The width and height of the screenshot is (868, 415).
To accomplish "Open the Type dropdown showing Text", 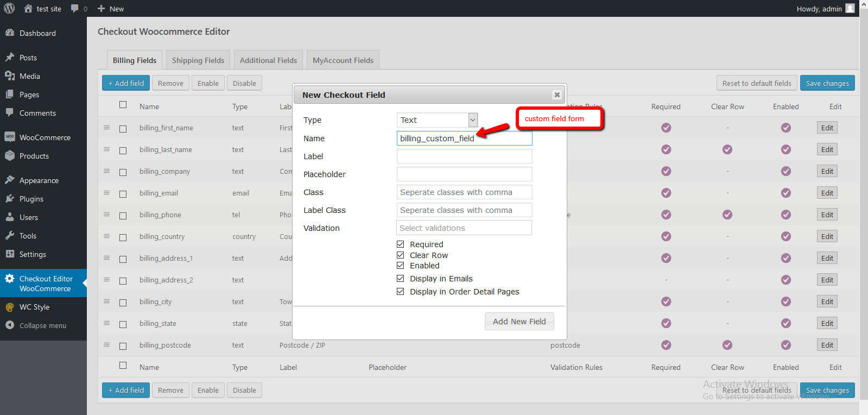I will pos(438,120).
